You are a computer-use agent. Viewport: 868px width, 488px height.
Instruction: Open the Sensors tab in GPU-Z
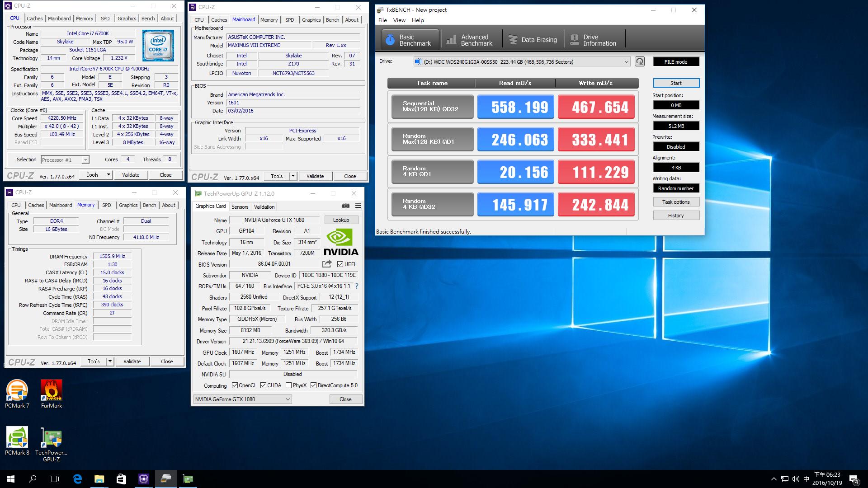click(x=240, y=207)
